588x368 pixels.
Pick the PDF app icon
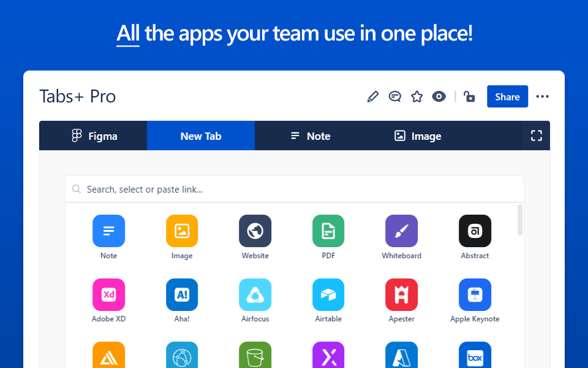pyautogui.click(x=328, y=231)
